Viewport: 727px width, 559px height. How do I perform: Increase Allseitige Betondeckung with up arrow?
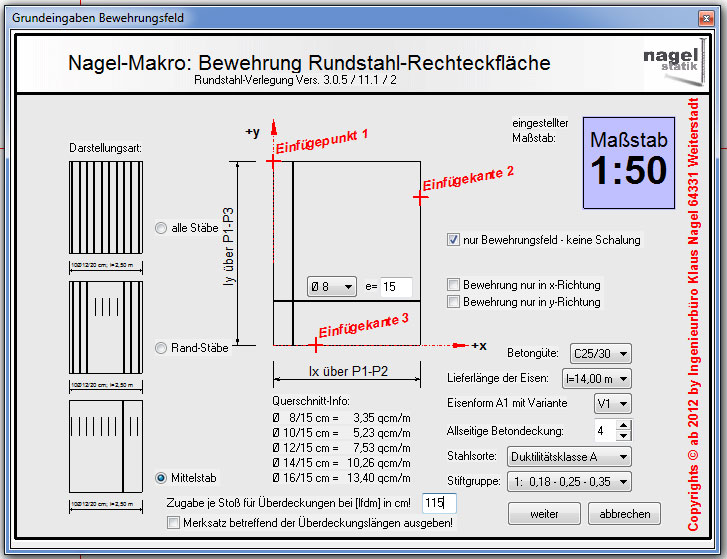624,426
